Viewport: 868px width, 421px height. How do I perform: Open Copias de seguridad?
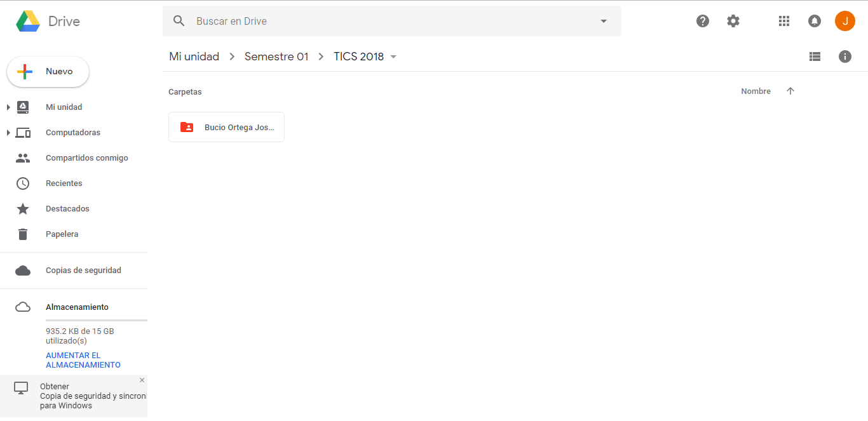tap(83, 271)
